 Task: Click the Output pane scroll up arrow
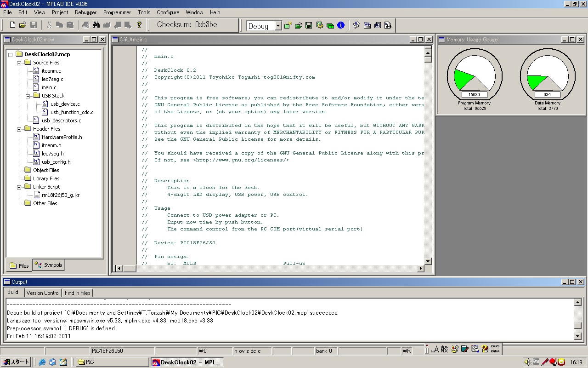point(578,302)
